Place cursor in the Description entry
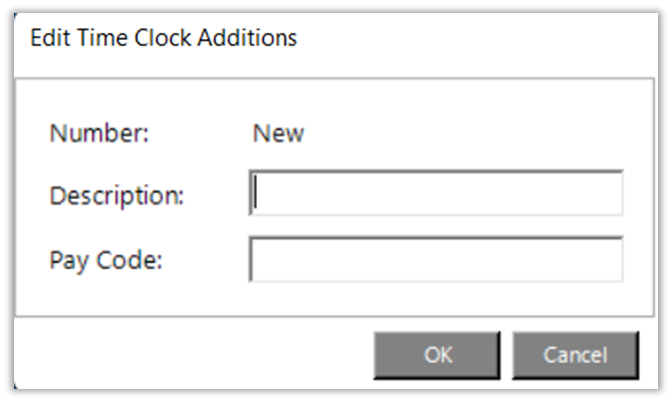Screen dimensions: 672x402 pos(436,193)
